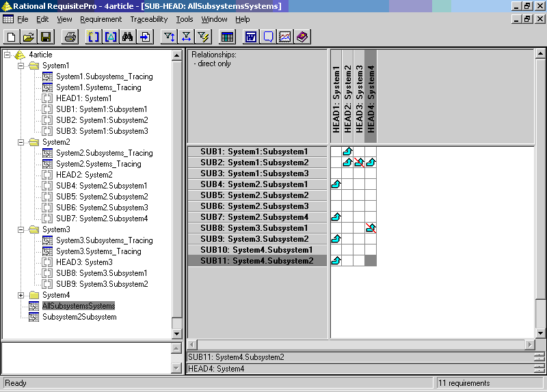Click the matrix horizontal scrollbar right arrow
This screenshot has width=547, height=392.
(x=530, y=345)
